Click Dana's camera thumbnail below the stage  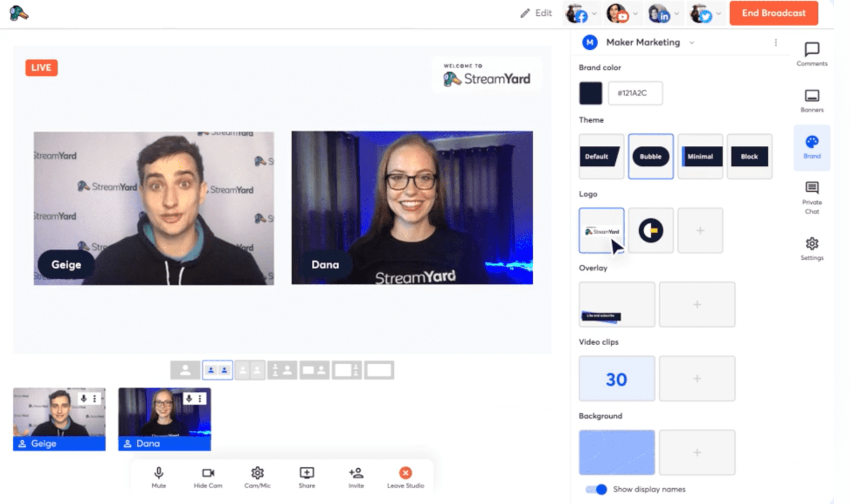coord(164,419)
